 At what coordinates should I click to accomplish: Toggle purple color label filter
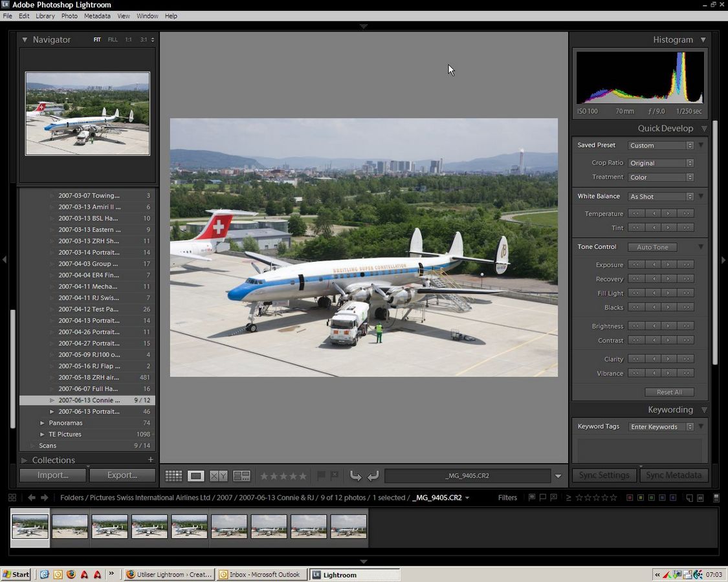673,497
